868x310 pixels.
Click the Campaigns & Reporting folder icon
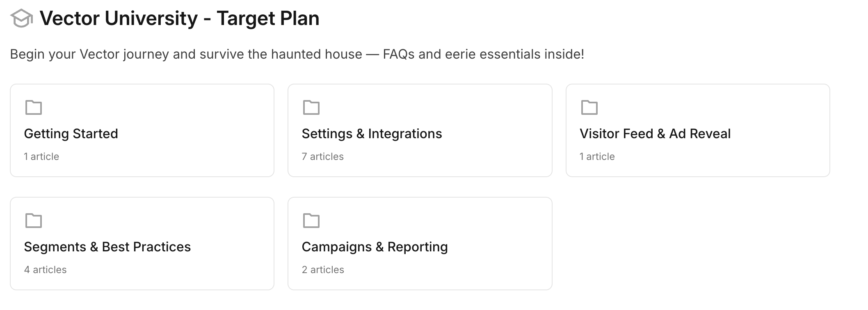pyautogui.click(x=311, y=221)
